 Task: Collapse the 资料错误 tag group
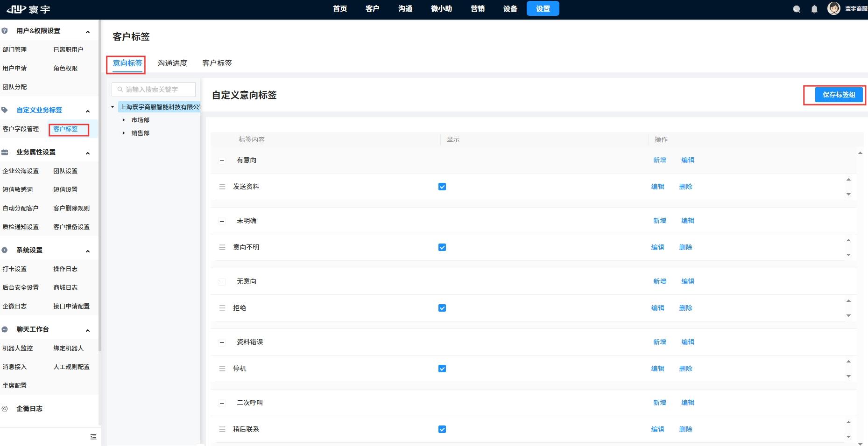pyautogui.click(x=222, y=342)
